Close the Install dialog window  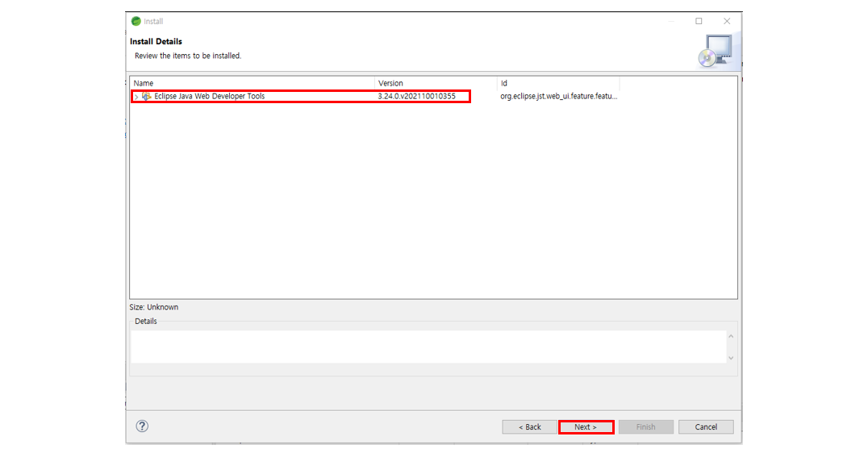pos(727,21)
